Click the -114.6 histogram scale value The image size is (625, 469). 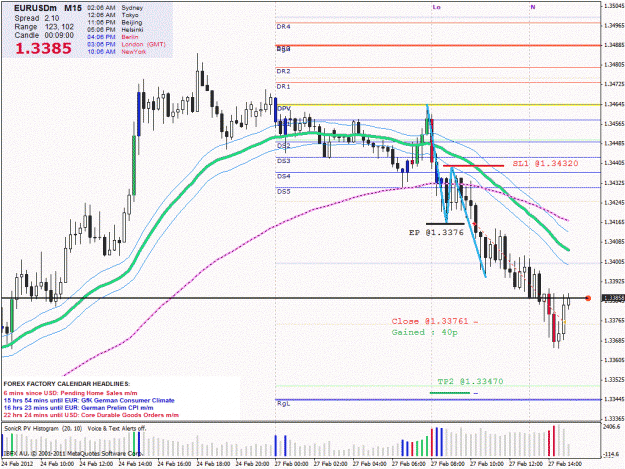(x=612, y=454)
